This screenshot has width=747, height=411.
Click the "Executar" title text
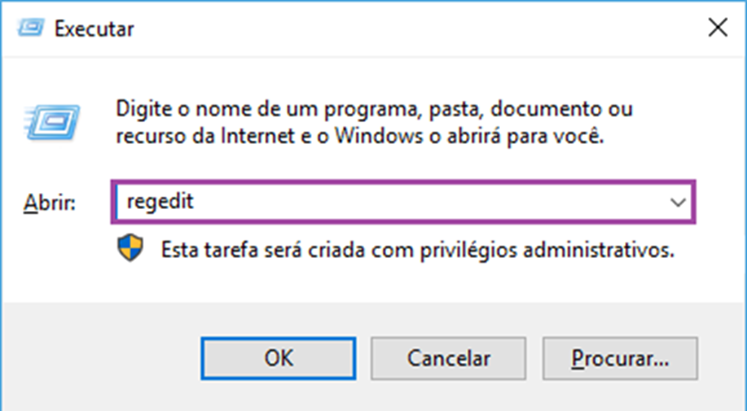coord(94,29)
